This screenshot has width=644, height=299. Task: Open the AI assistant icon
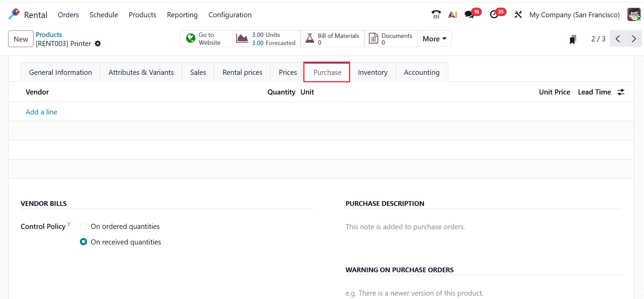pyautogui.click(x=453, y=15)
